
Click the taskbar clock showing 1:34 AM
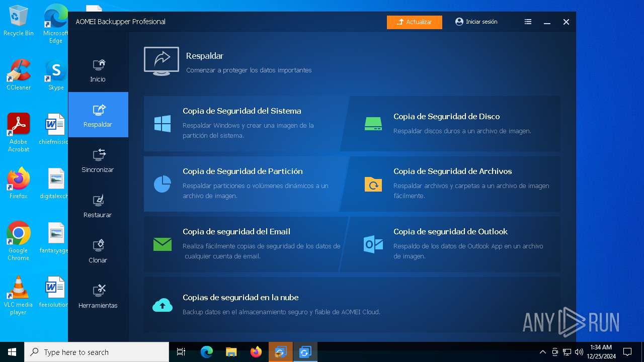point(601,352)
